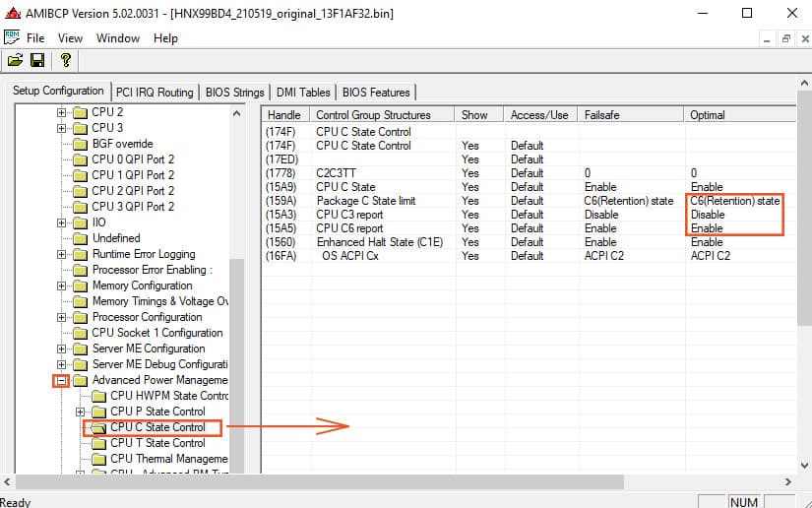Click the Undefined folder icon in tree
The image size is (812, 508).
point(80,238)
